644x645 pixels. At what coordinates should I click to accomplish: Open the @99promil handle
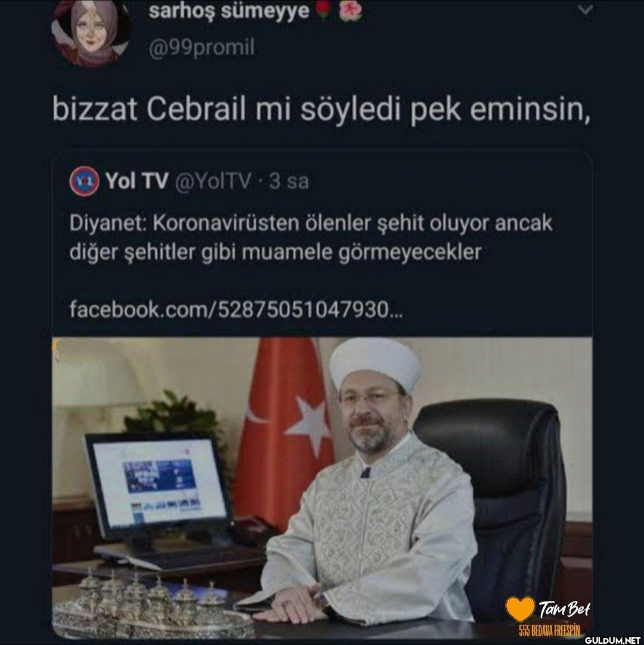pyautogui.click(x=202, y=48)
